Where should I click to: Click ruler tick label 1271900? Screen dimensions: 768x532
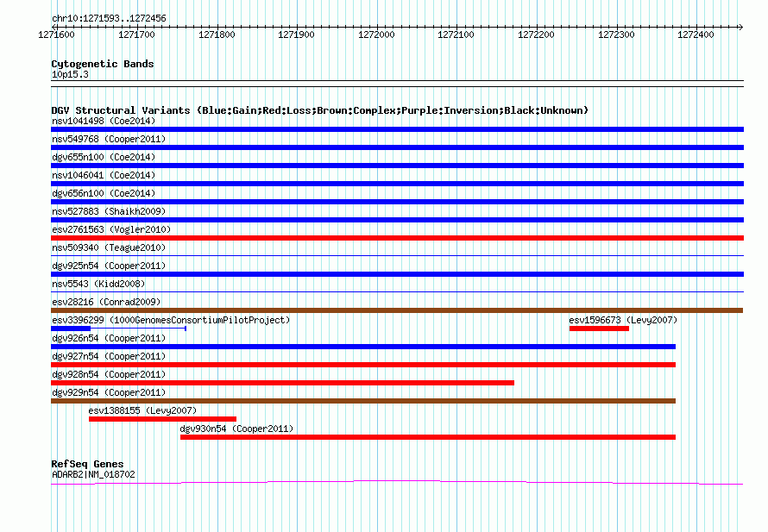296,34
